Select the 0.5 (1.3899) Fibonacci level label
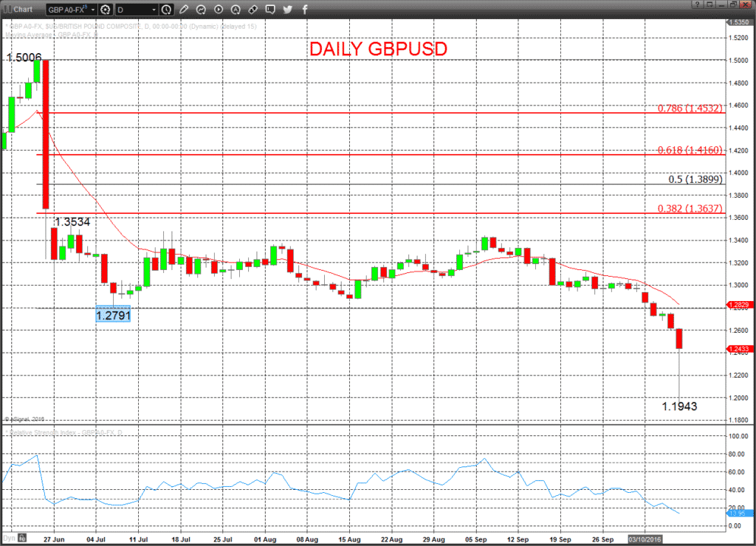Viewport: 756px width, 546px height. point(695,179)
